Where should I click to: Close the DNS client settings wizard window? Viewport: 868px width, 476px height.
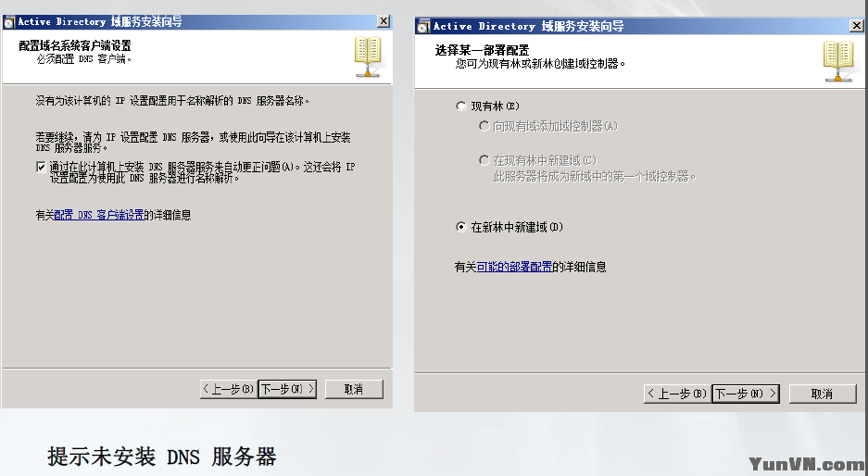coord(384,21)
